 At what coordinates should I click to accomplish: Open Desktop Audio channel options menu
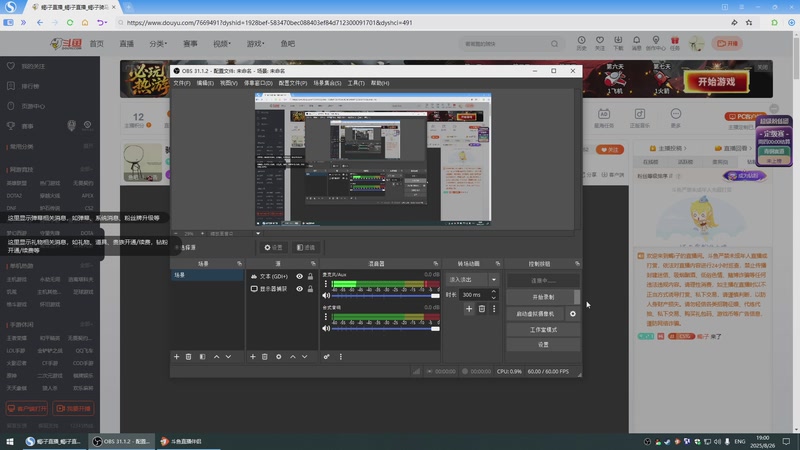(x=326, y=317)
